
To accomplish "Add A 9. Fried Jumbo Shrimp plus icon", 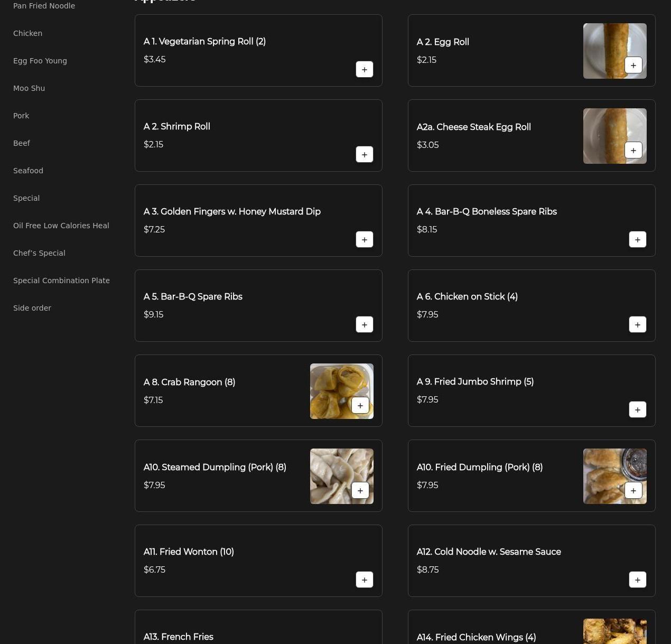I will [638, 409].
